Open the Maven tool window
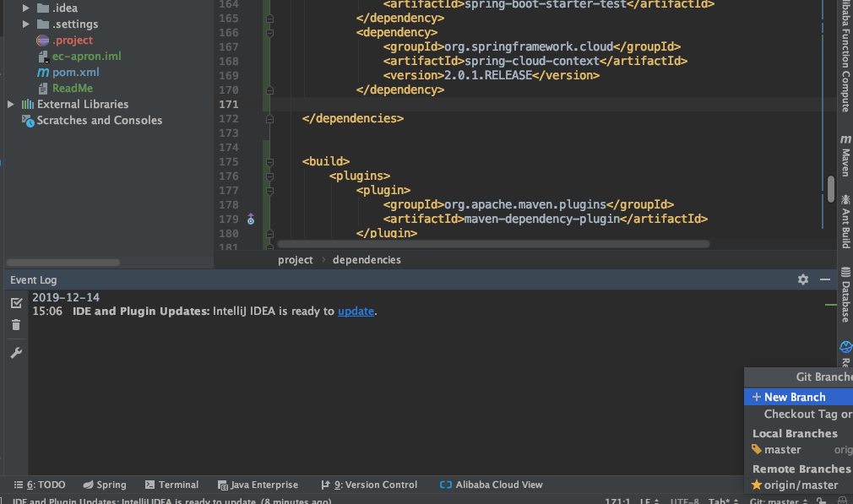Image resolution: width=853 pixels, height=504 pixels. [845, 157]
